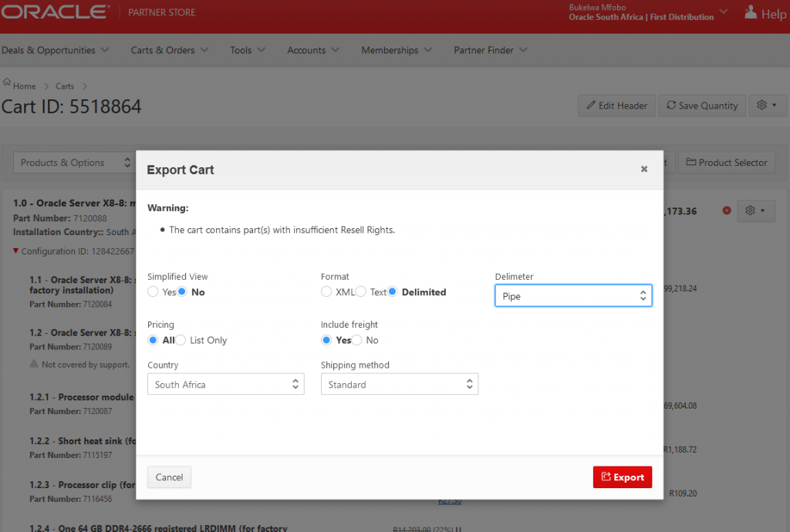Click the Oracle logo

click(x=54, y=12)
